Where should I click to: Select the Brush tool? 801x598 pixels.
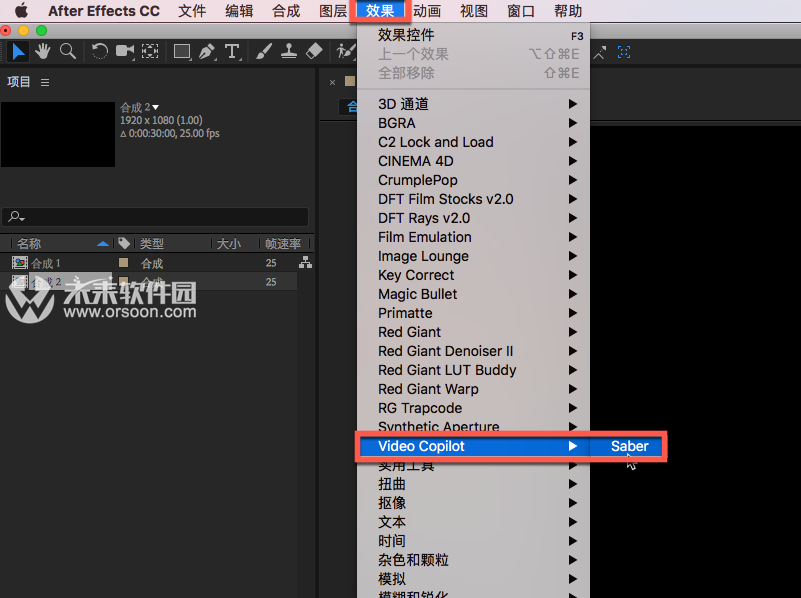click(x=264, y=52)
